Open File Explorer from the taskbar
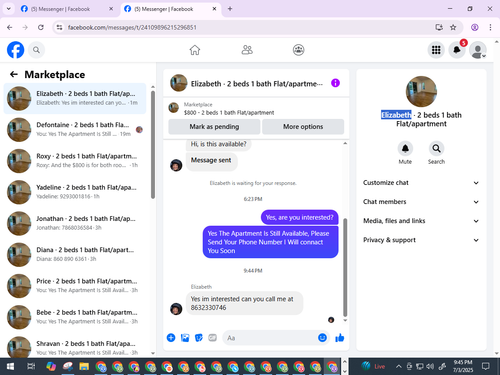This screenshot has height=375, width=500. pyautogui.click(x=84, y=367)
